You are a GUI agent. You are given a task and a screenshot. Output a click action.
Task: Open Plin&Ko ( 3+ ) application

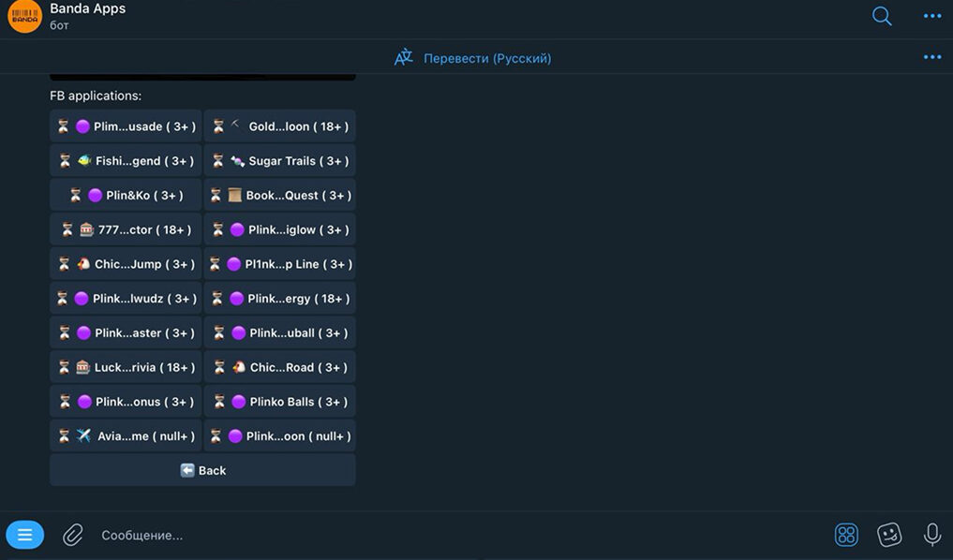click(126, 195)
